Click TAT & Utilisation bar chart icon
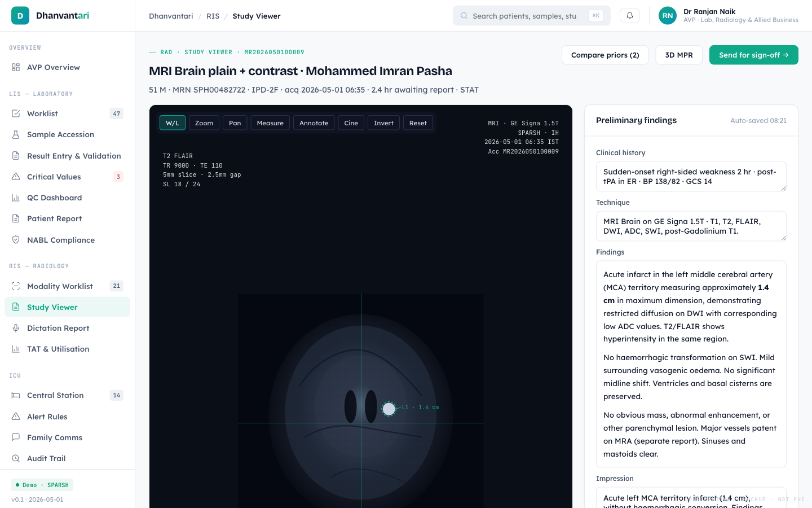Screen dimensions: 812x508 pyautogui.click(x=16, y=349)
